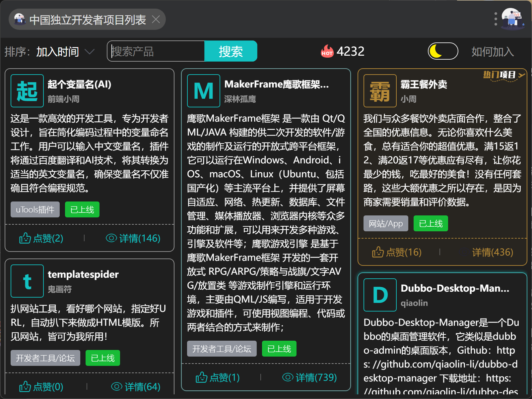View details (739) of MakerFrame
Image resolution: width=532 pixels, height=399 pixels.
309,377
